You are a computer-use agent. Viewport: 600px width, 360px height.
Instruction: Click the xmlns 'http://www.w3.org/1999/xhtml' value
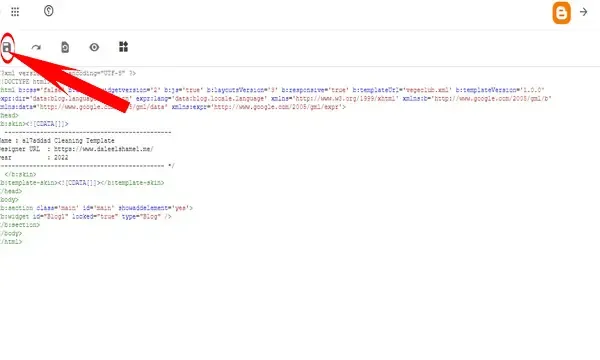345,99
